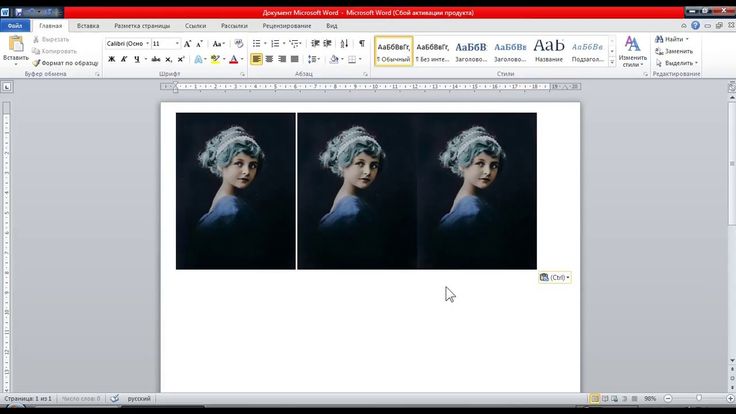Open font size 11 dropdown
The width and height of the screenshot is (736, 414).
click(177, 44)
